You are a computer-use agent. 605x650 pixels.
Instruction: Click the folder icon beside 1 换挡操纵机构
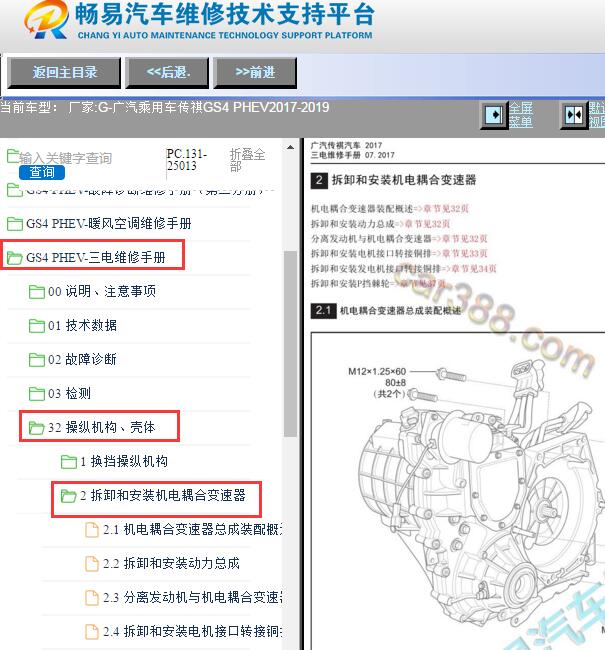tap(68, 462)
